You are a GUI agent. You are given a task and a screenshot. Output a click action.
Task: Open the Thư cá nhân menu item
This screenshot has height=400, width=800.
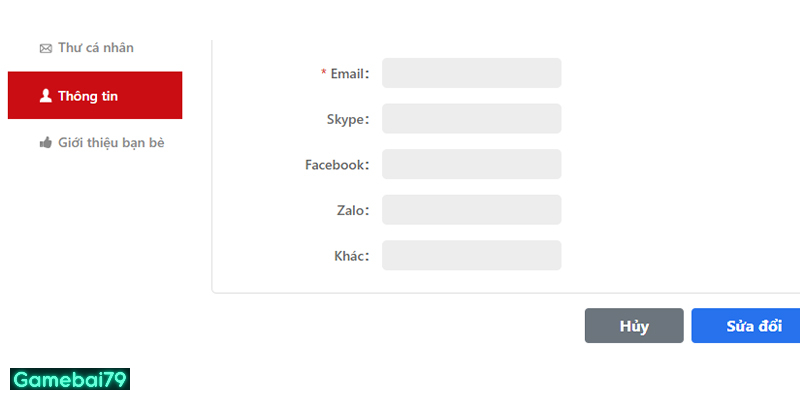click(x=95, y=48)
